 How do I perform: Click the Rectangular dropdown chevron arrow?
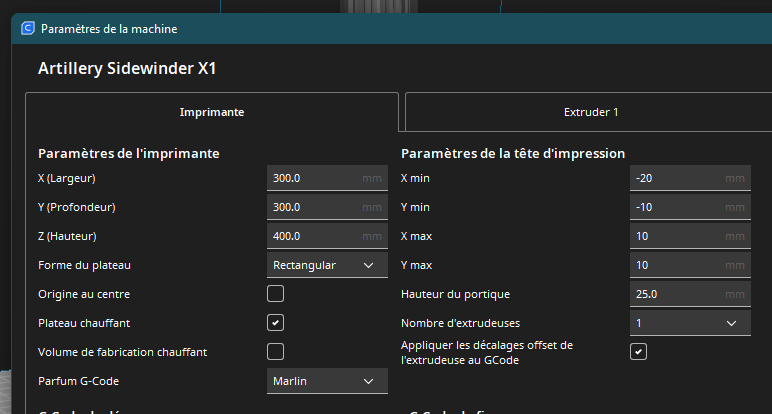tap(369, 265)
